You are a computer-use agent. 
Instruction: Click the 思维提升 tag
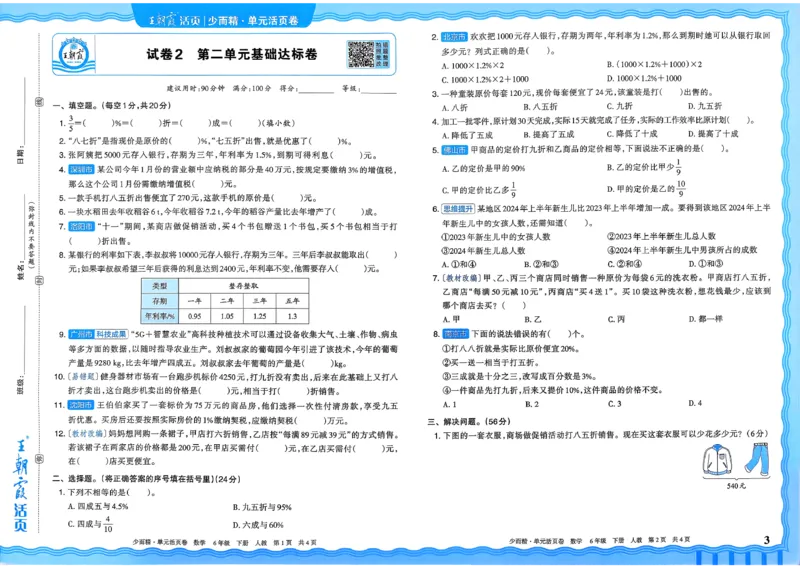(458, 208)
